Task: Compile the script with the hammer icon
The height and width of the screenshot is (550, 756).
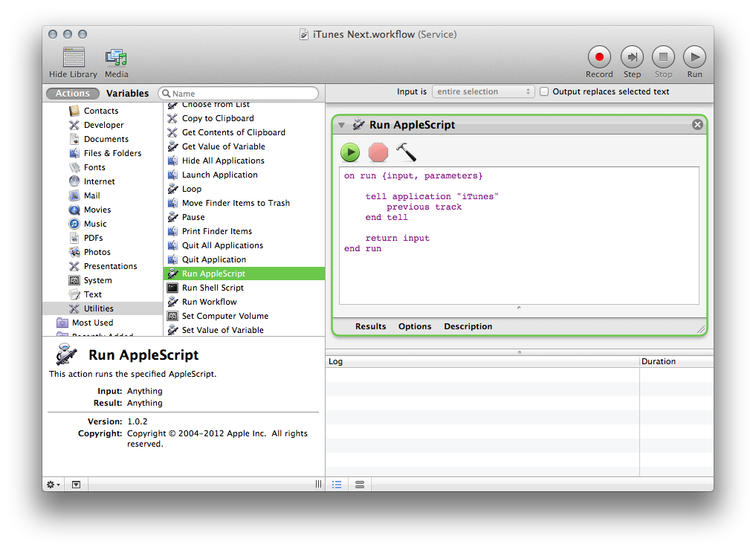Action: click(x=406, y=152)
